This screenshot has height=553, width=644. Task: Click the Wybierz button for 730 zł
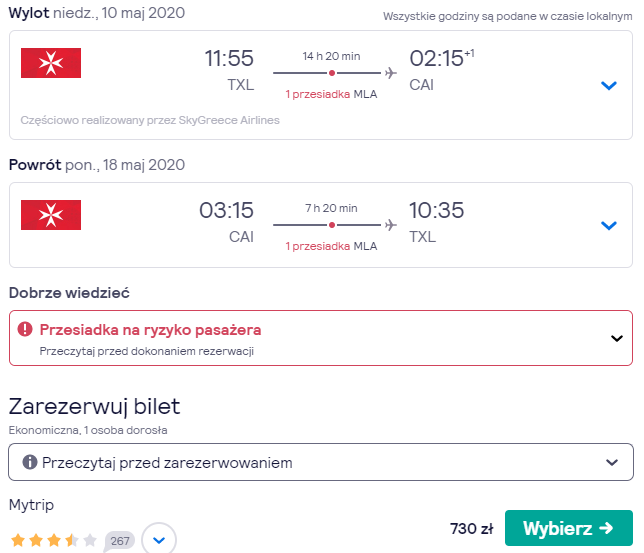coord(568,528)
